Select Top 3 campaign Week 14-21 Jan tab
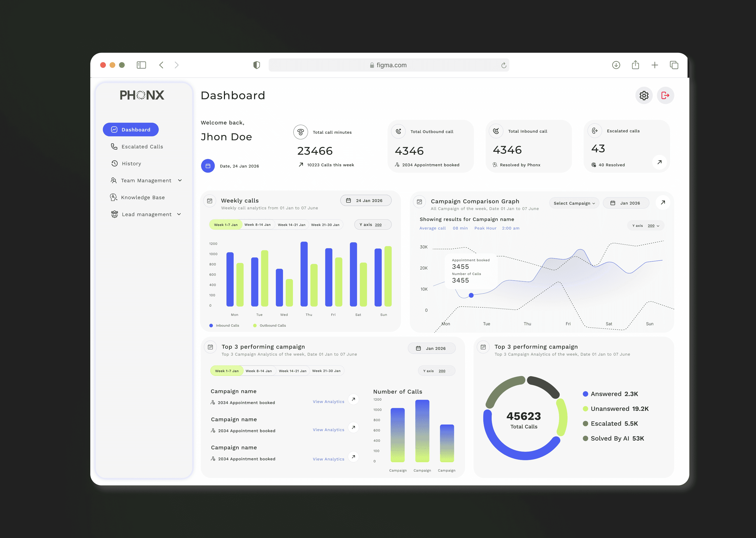The width and height of the screenshot is (756, 538). coord(293,371)
